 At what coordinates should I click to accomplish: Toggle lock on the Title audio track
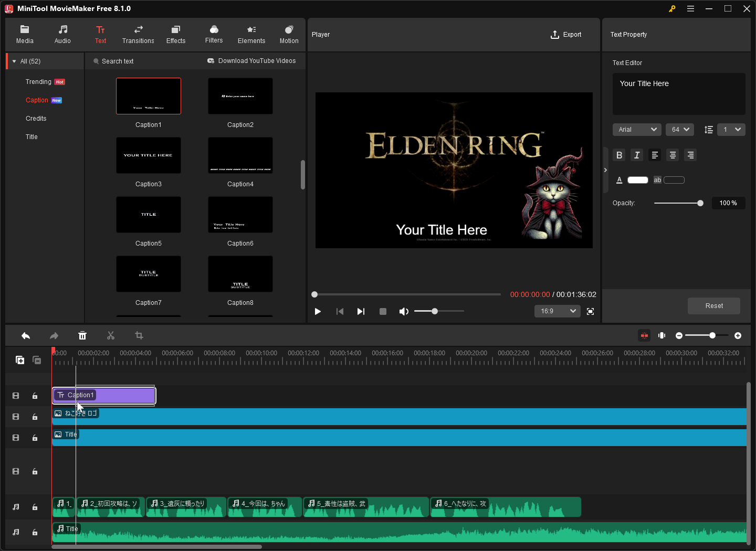point(35,533)
